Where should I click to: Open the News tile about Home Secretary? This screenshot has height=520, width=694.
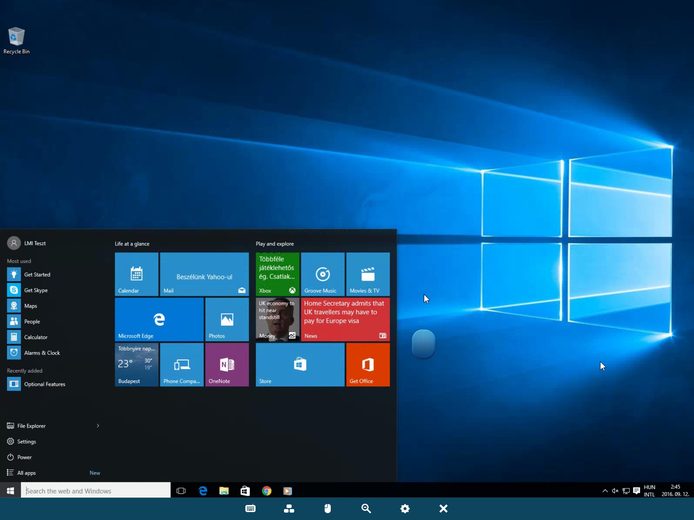pyautogui.click(x=345, y=319)
